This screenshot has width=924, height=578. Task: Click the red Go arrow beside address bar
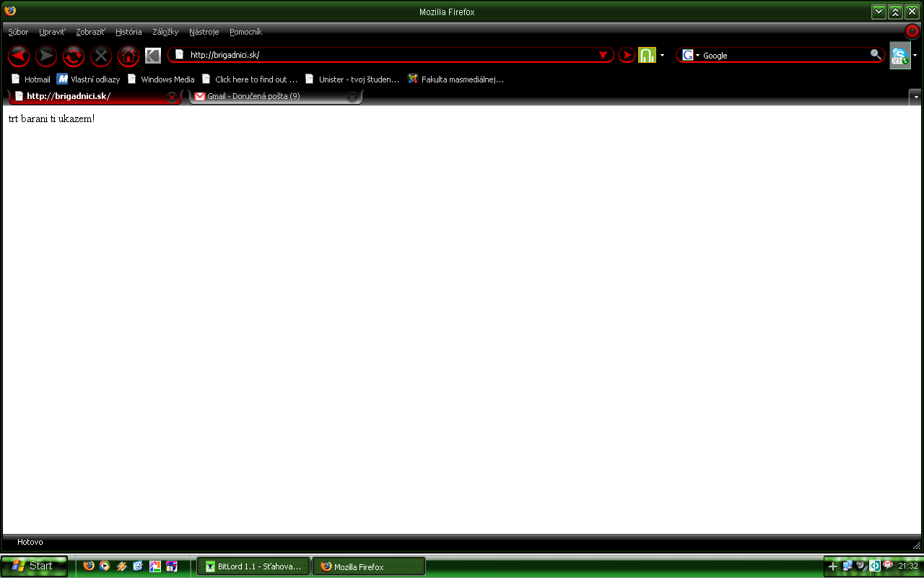point(627,56)
